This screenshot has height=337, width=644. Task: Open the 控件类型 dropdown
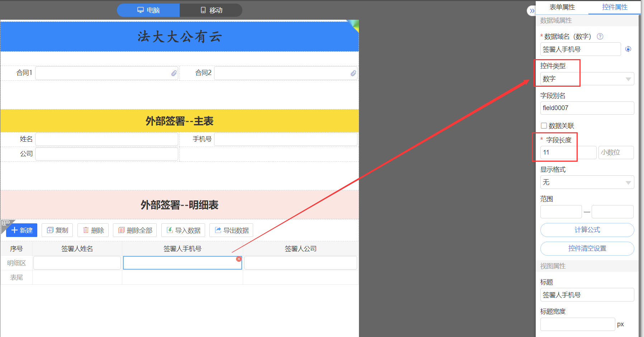(587, 79)
